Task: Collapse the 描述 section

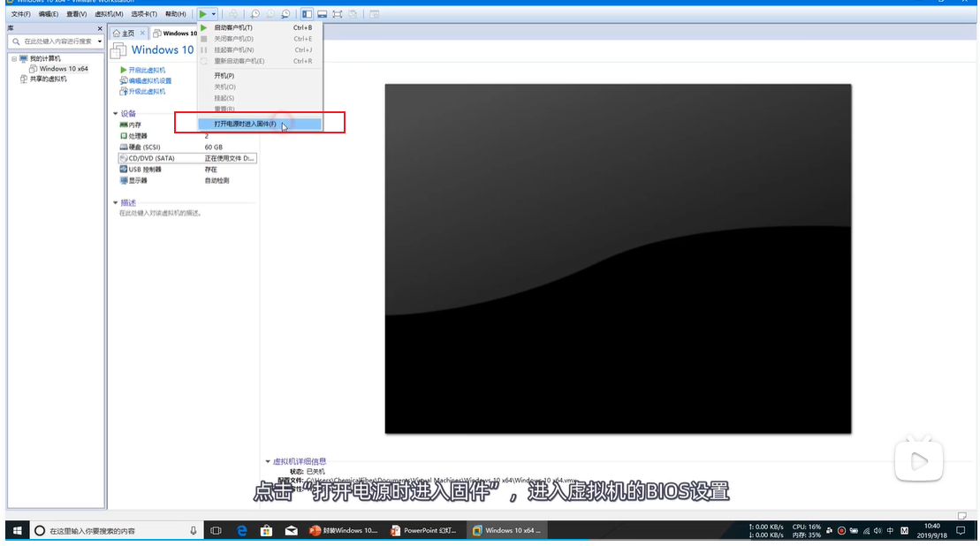Action: tap(116, 203)
